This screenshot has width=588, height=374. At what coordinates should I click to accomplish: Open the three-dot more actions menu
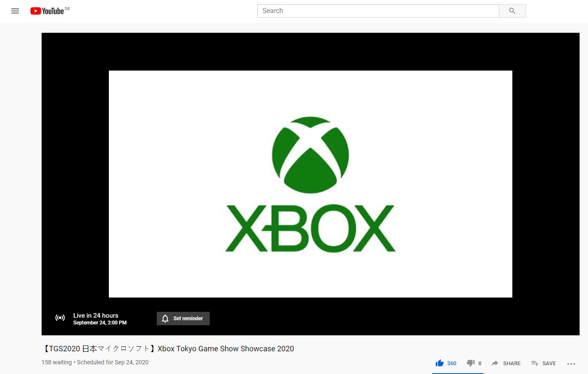(571, 364)
